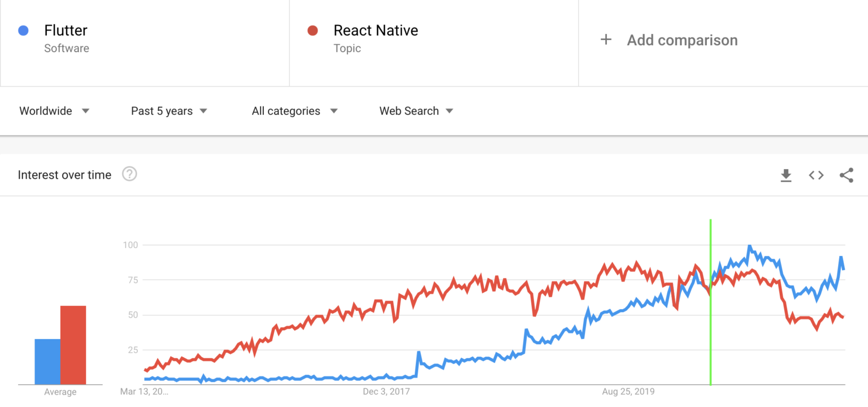Select the Flutter search term box

pos(145,43)
